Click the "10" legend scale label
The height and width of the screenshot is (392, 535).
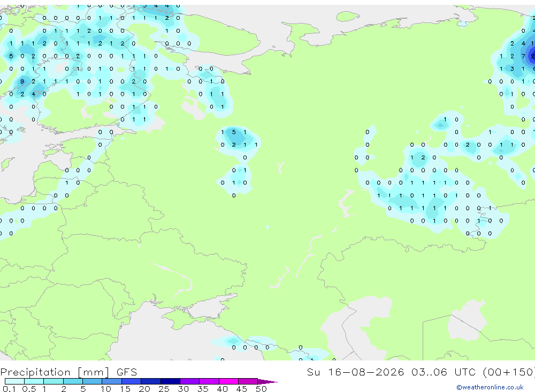106,389
